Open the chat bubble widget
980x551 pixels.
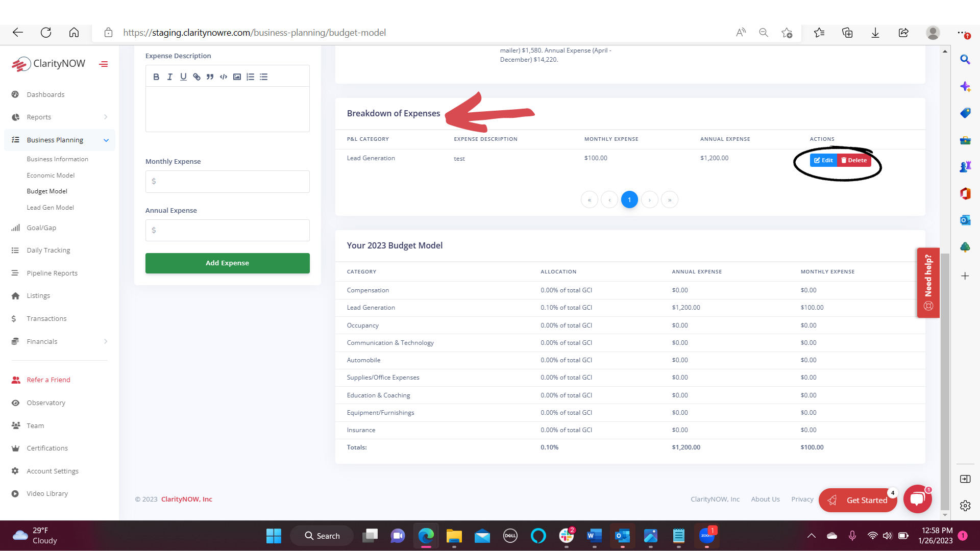tap(917, 499)
